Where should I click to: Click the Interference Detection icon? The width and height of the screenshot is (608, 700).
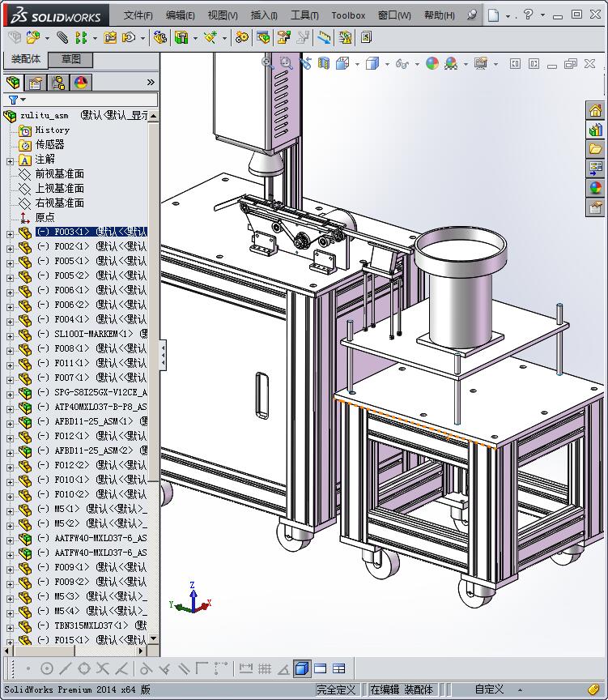[x=325, y=37]
